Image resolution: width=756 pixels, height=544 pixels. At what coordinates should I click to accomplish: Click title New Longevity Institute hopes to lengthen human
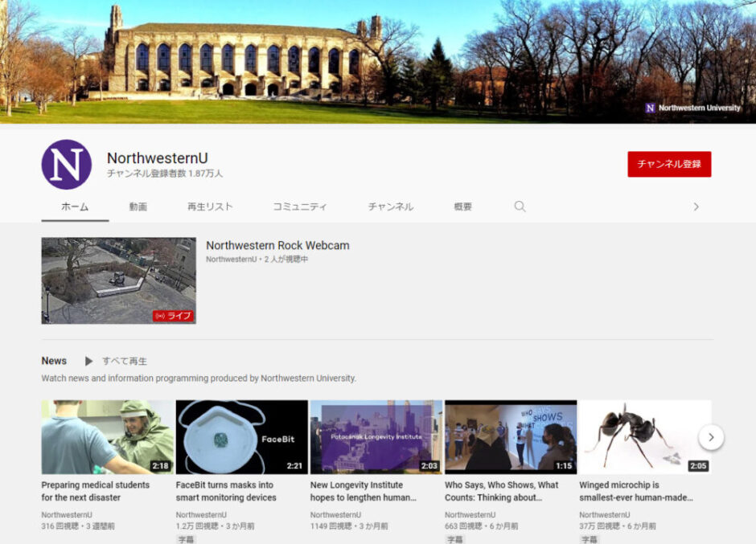pos(363,491)
